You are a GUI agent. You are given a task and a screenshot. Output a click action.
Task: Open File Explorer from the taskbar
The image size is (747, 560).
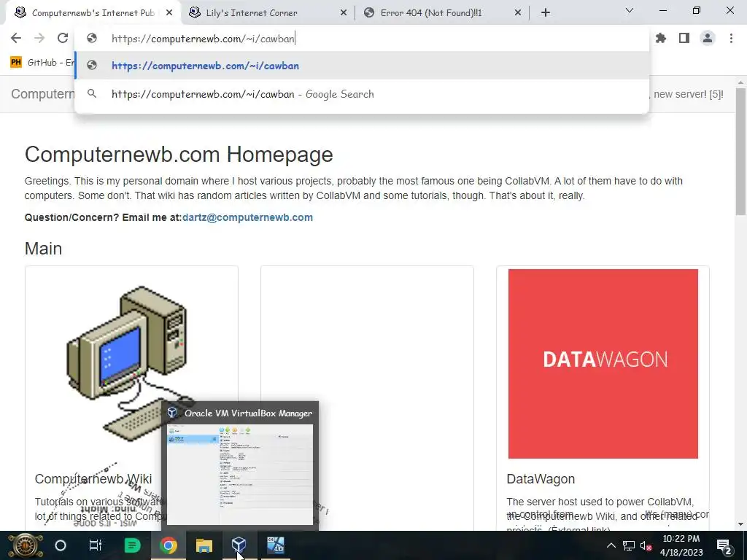coord(204,545)
